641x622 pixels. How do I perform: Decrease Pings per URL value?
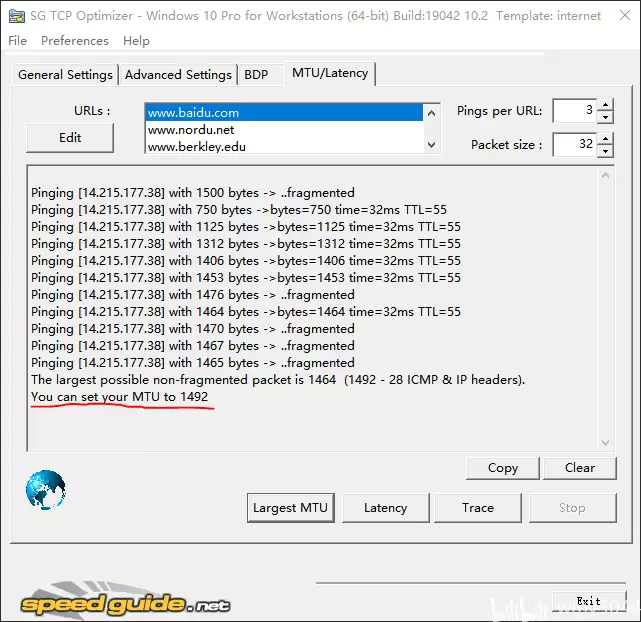605,116
